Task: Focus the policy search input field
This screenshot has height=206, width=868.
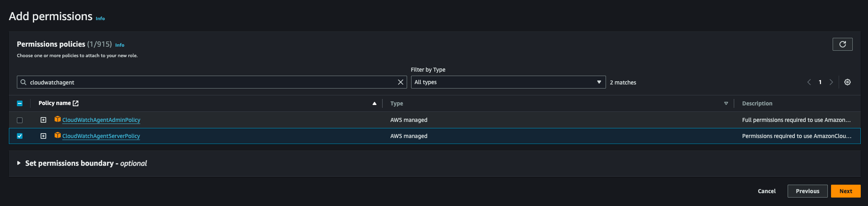Action: [212, 82]
